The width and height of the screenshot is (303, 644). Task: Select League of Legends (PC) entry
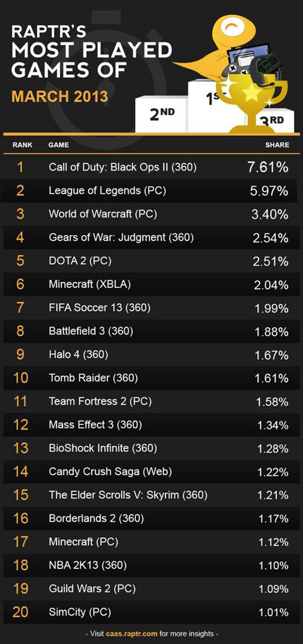(151, 190)
